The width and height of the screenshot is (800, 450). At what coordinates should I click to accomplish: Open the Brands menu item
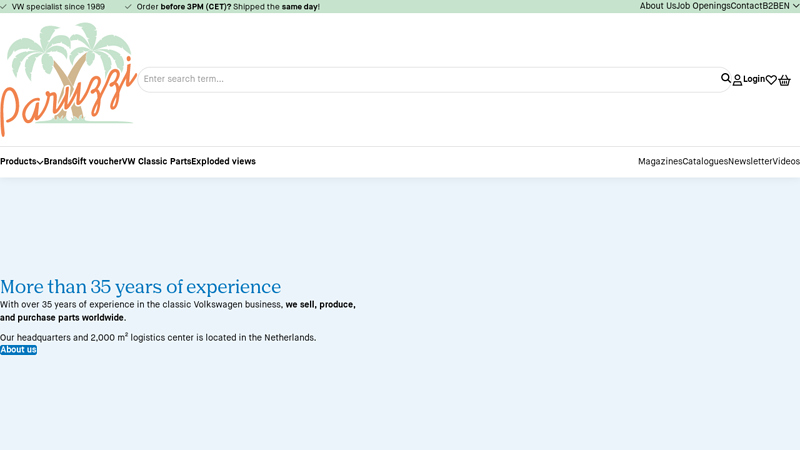57,162
